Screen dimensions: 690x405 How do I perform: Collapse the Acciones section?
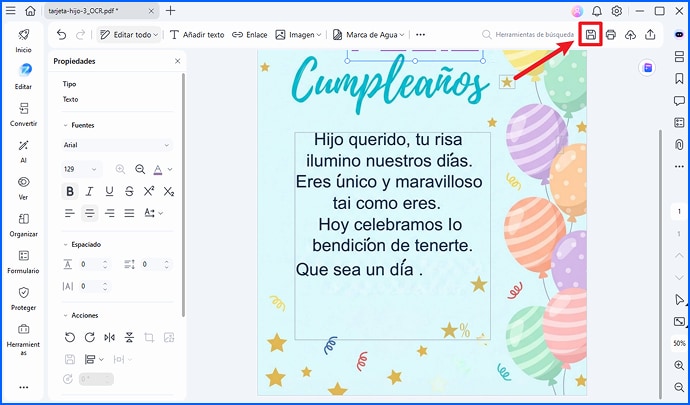coord(66,315)
